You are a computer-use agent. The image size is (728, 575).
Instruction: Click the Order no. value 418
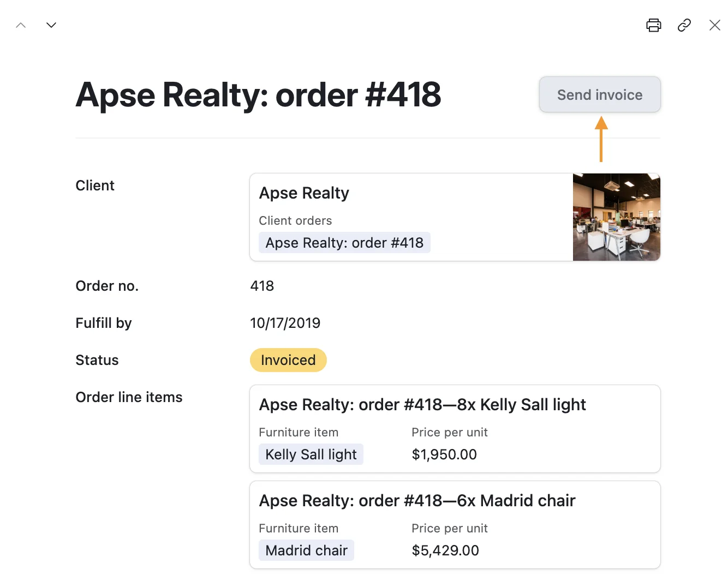tap(262, 286)
